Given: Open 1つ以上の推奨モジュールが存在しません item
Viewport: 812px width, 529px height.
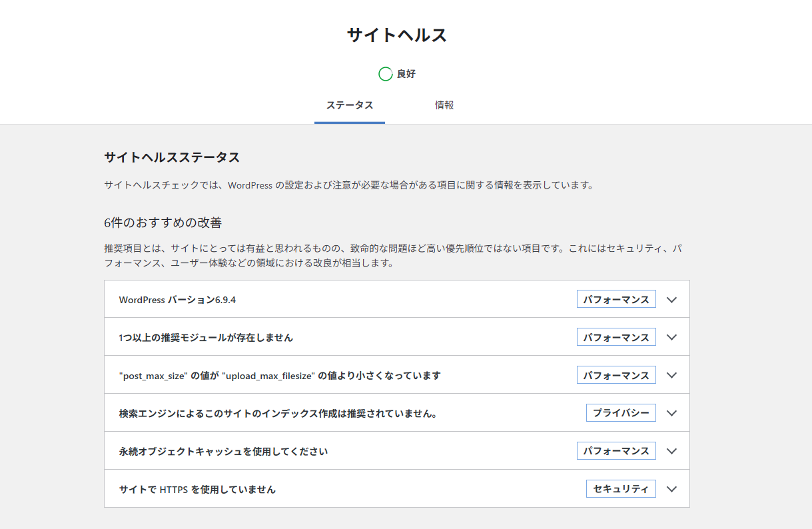Looking at the screenshot, I should [206, 338].
